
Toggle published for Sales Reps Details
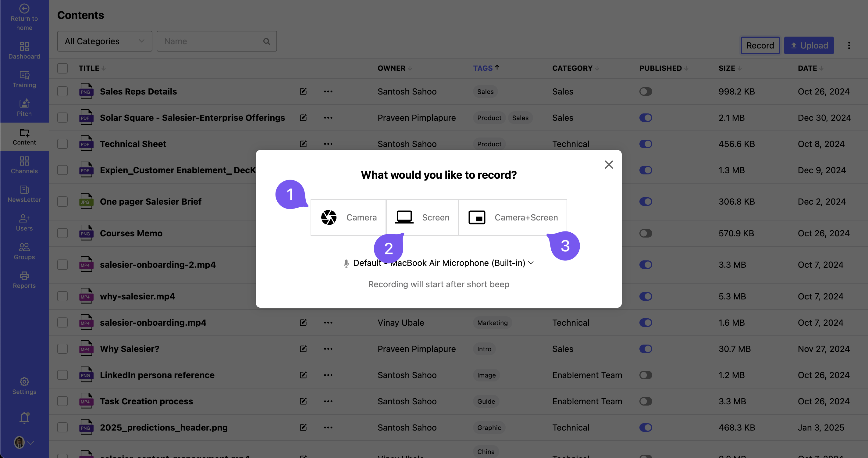coord(646,91)
